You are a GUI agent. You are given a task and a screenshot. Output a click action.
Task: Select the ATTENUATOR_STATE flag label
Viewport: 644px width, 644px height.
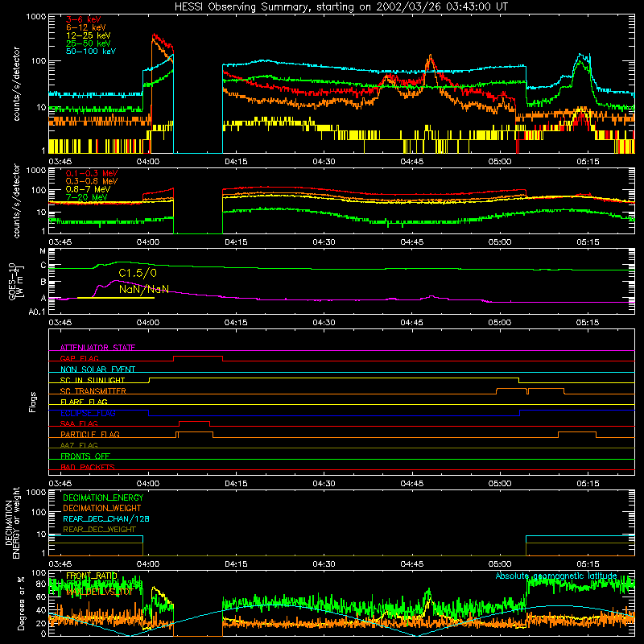click(97, 348)
